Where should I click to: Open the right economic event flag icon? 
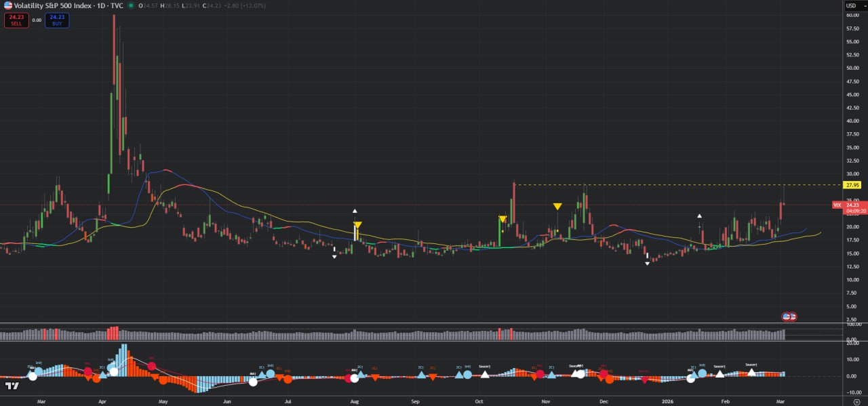pyautogui.click(x=792, y=317)
